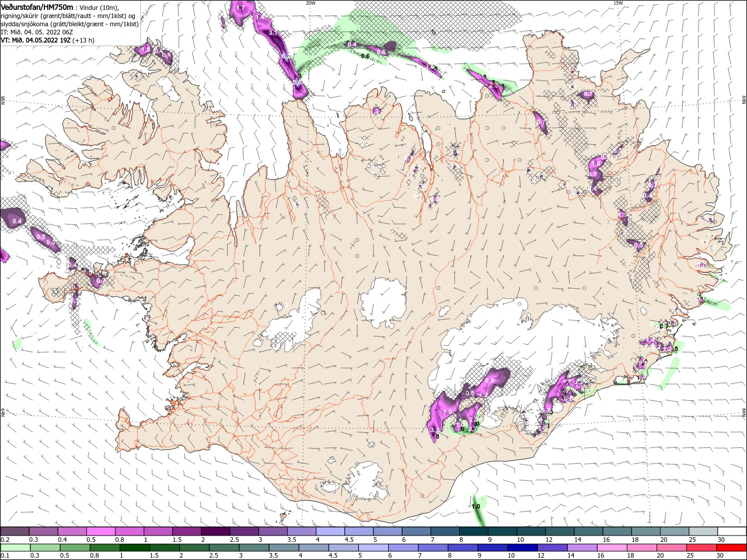Click the 'Veðurstofan/HM750m' title text
747x560 pixels.
point(37,7)
